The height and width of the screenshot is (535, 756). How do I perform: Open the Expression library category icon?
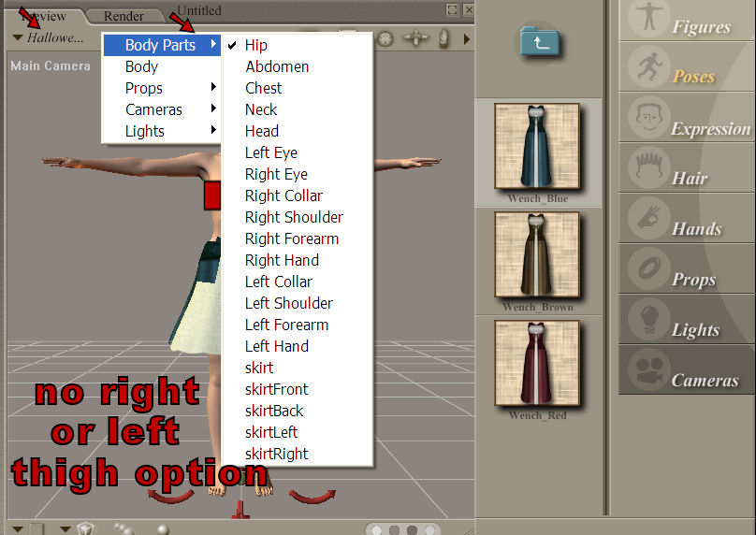649,118
